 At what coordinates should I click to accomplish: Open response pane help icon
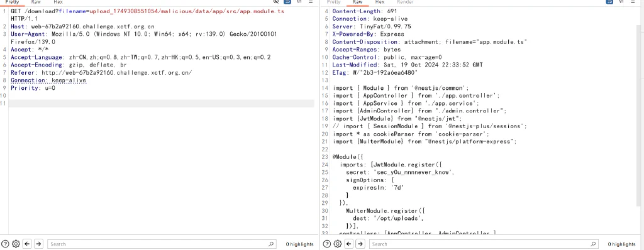coord(327,244)
